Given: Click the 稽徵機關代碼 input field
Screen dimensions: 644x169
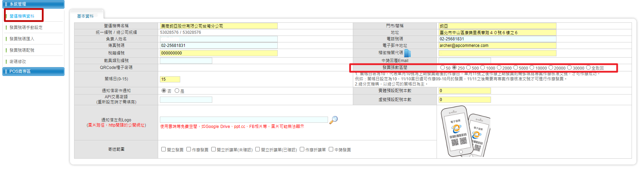Looking at the screenshot, I should pos(497,53).
